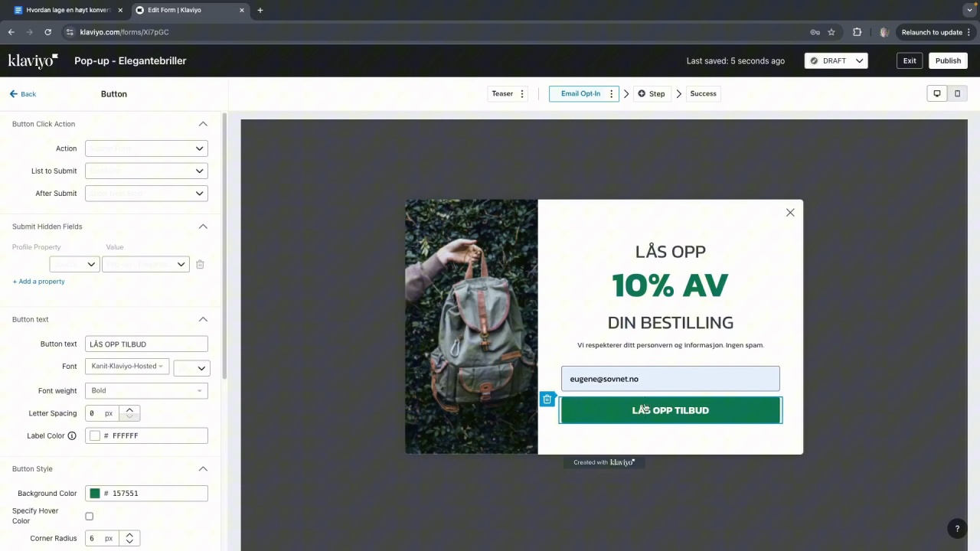Collapse the Submit Hidden Fields section
The image size is (980, 551).
[x=203, y=227]
